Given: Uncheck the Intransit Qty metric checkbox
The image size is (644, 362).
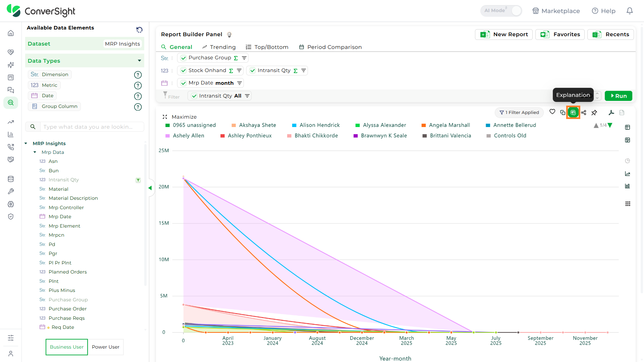Looking at the screenshot, I should [x=253, y=71].
